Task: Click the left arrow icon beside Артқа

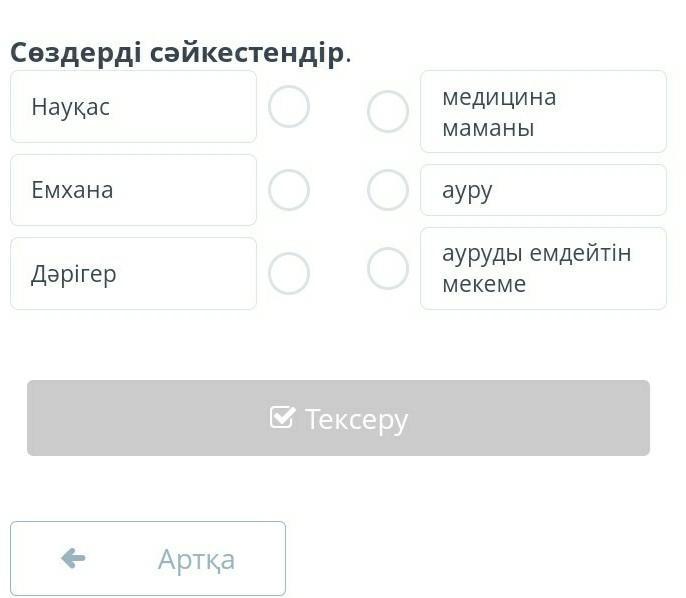Action: pos(73,558)
